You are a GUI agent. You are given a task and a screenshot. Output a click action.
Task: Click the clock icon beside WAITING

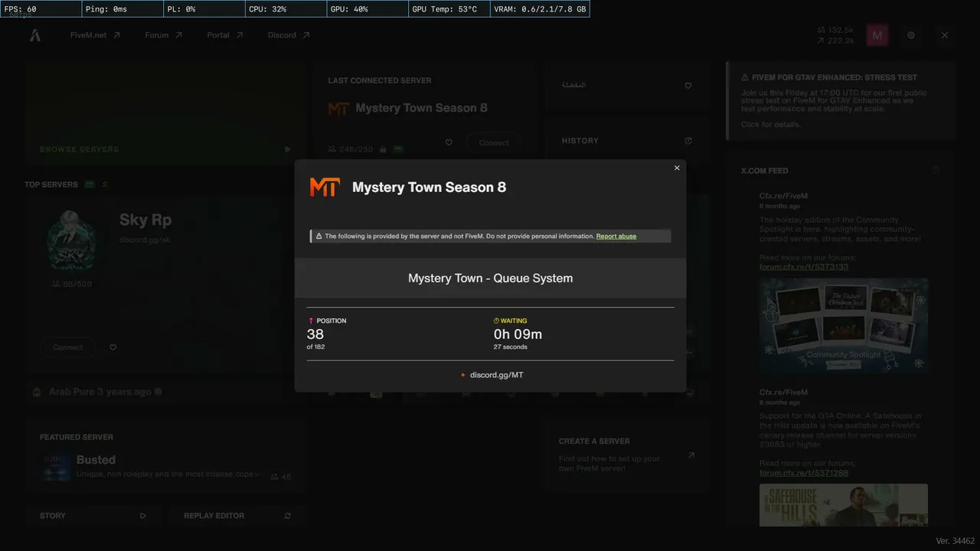click(496, 321)
